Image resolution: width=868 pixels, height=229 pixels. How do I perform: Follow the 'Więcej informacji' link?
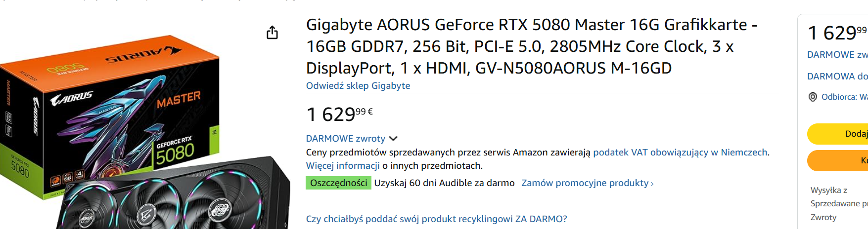coord(343,166)
